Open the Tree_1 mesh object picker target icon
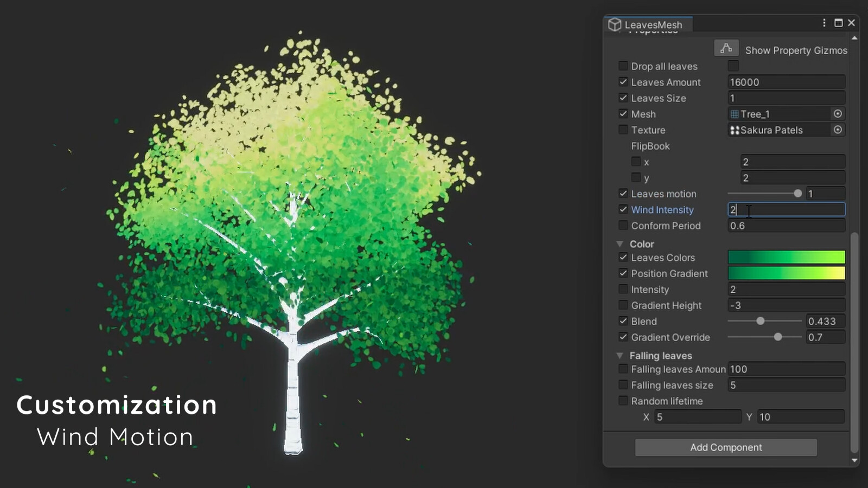 pos(838,113)
